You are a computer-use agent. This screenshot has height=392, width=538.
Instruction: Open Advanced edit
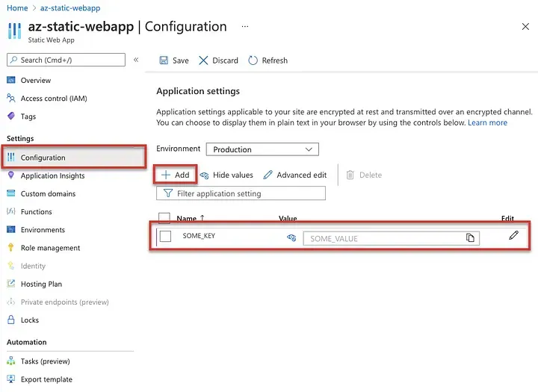pos(295,175)
